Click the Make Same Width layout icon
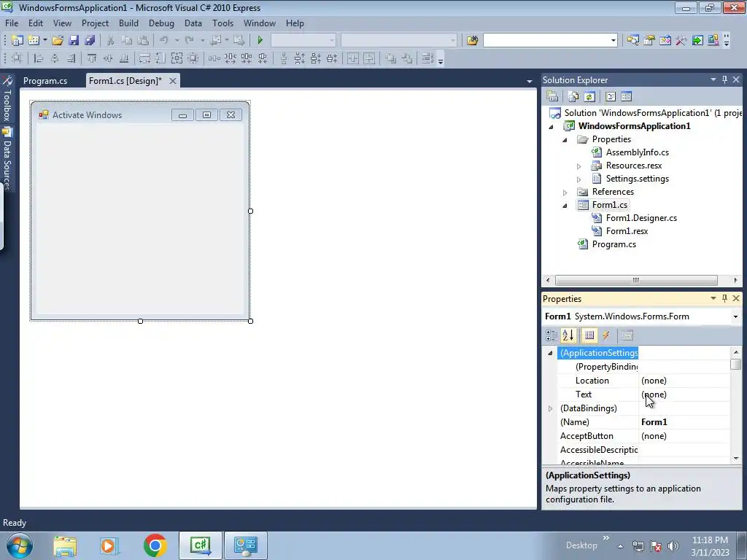This screenshot has height=560, width=747. 144,58
